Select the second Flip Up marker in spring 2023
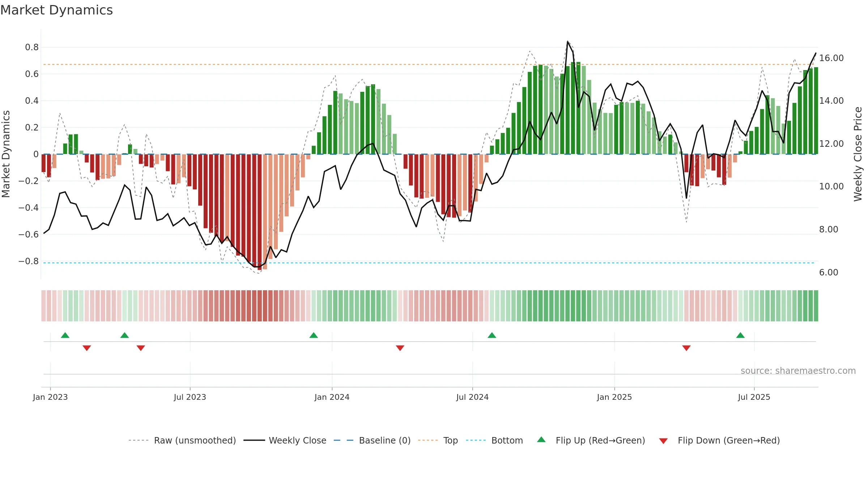868x488 pixels. 124,335
